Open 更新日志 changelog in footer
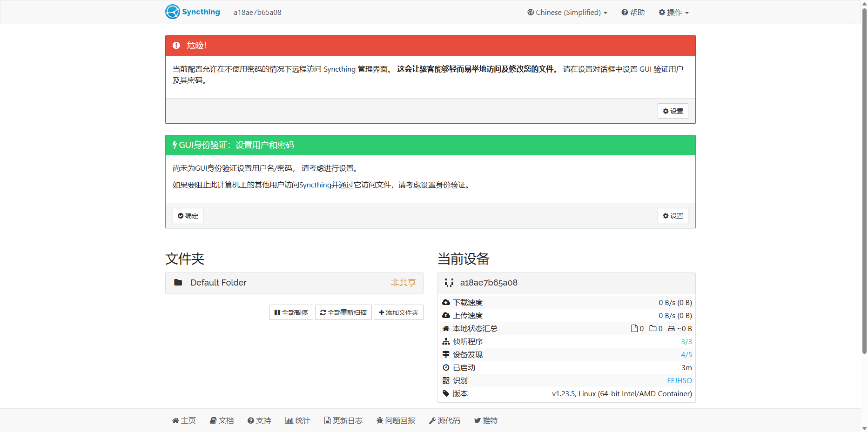The width and height of the screenshot is (868, 432). point(343,420)
